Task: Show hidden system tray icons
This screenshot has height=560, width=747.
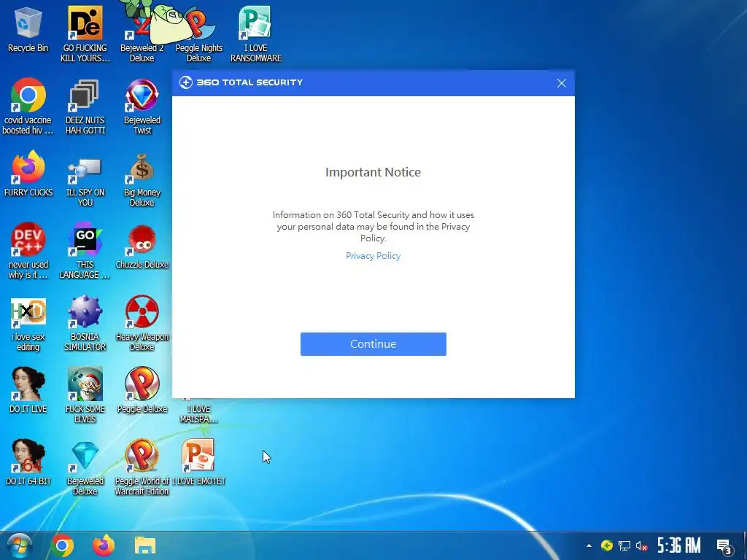Action: pos(589,545)
